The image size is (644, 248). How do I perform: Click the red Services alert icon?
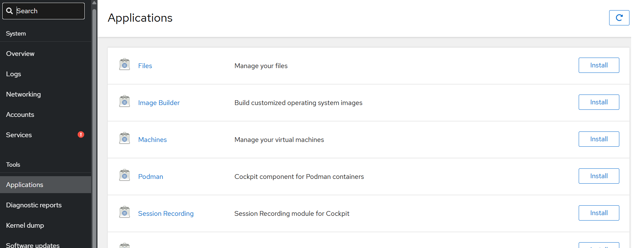tap(81, 135)
